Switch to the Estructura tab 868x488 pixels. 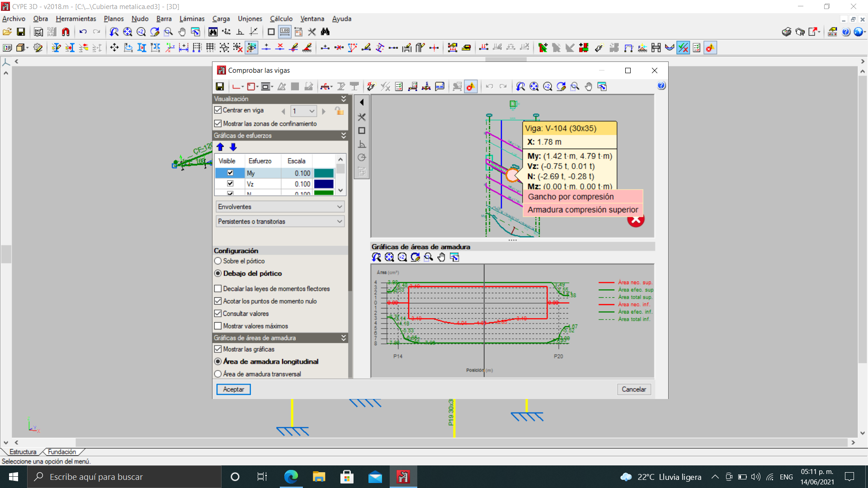click(x=23, y=452)
